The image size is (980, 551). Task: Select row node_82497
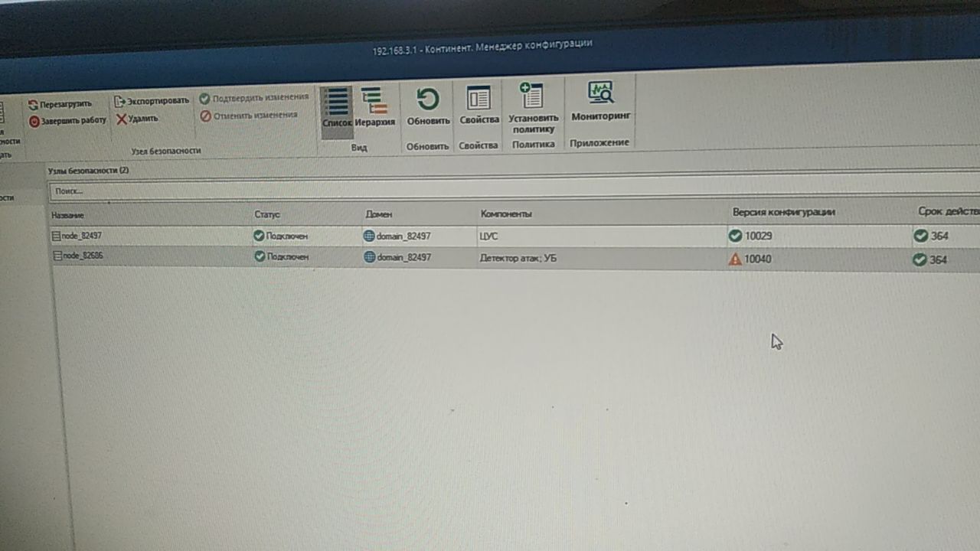[x=515, y=236]
